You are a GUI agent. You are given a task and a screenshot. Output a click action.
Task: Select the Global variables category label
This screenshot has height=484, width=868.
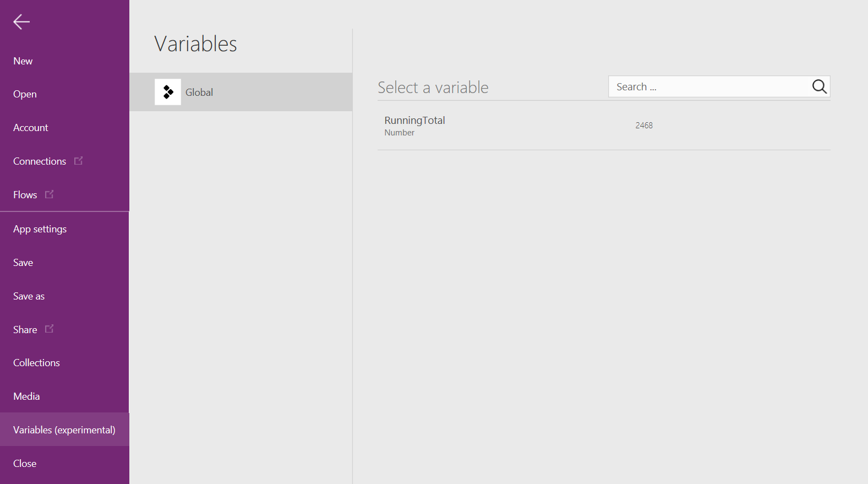(199, 93)
